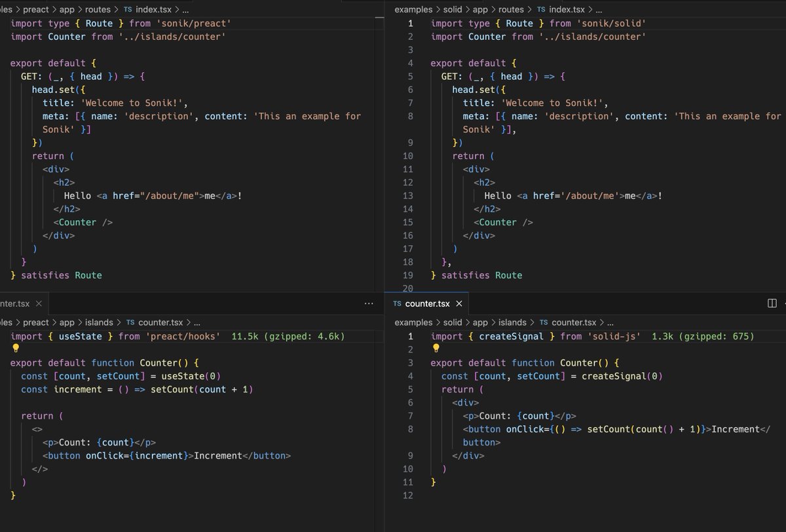Click TS icon in preact routes index.tsx breadcrumb
This screenshot has width=786, height=532.
[x=128, y=10]
